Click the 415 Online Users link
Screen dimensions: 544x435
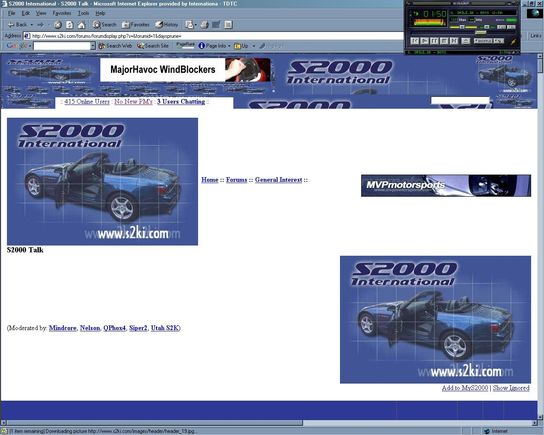point(87,101)
